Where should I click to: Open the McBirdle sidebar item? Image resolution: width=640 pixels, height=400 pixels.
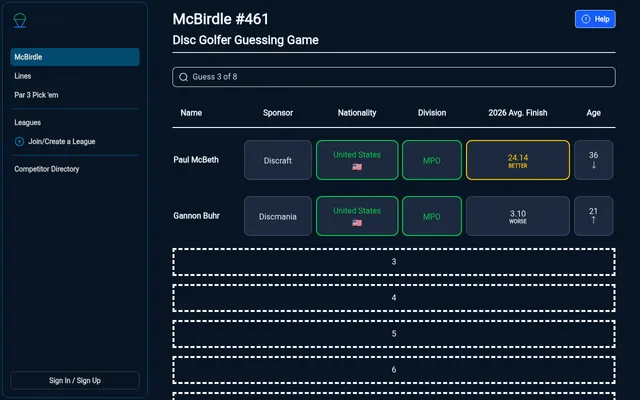pyautogui.click(x=75, y=57)
